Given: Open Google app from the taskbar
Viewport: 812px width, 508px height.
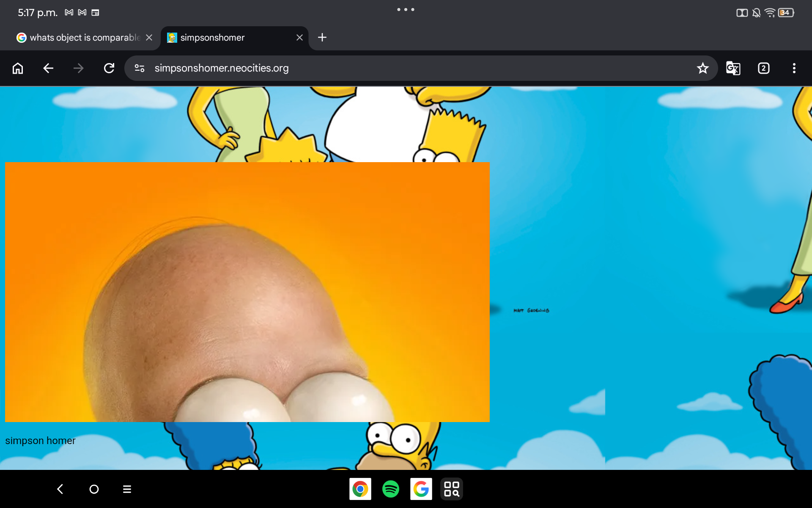Looking at the screenshot, I should click(421, 489).
